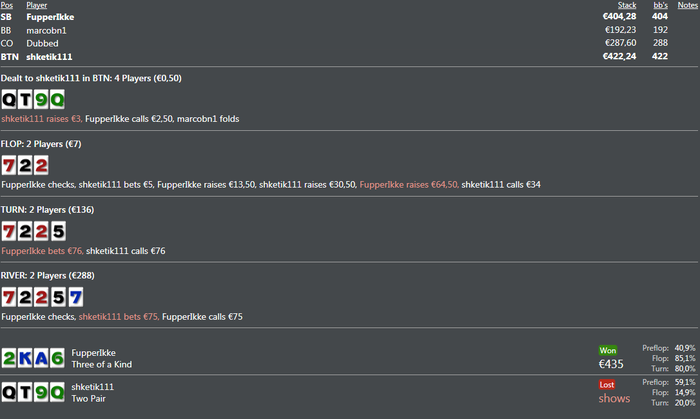Click the T card in the dealt hand

[25, 99]
